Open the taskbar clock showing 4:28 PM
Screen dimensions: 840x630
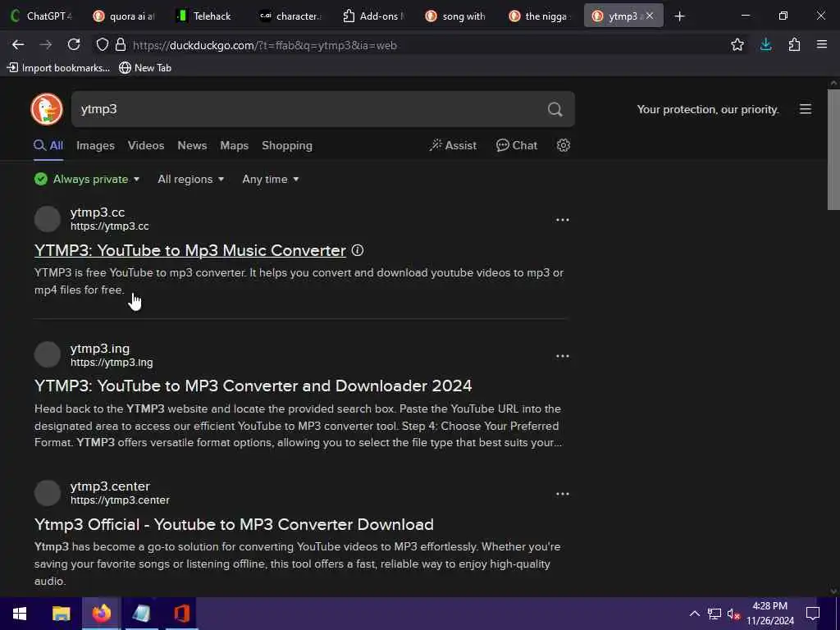point(769,614)
